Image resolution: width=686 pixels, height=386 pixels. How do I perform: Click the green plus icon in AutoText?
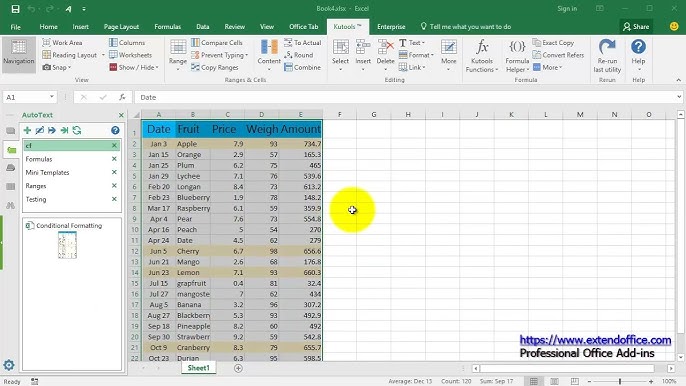(27, 130)
